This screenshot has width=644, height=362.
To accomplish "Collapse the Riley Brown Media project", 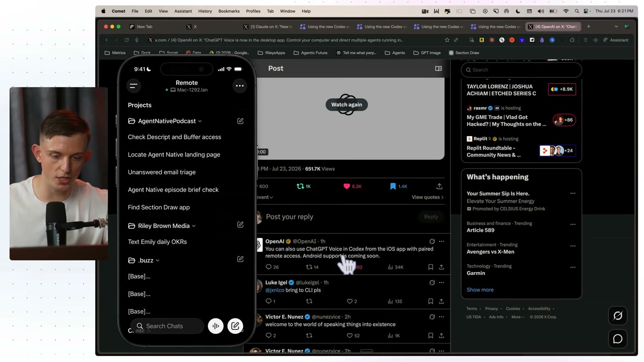I will point(194,226).
